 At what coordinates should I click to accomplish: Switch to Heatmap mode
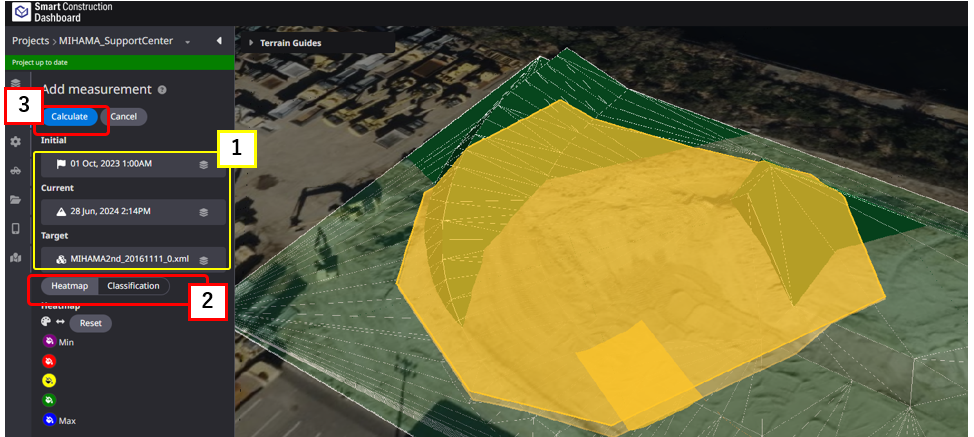click(70, 286)
